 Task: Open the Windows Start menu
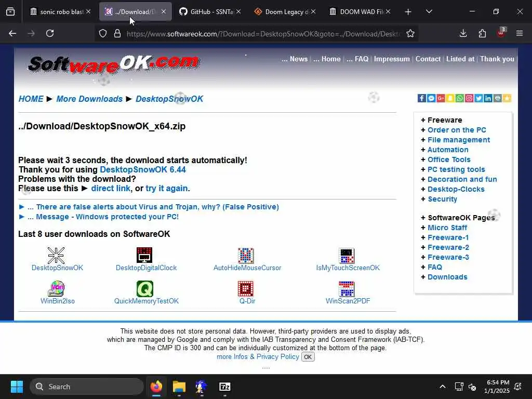(x=17, y=387)
